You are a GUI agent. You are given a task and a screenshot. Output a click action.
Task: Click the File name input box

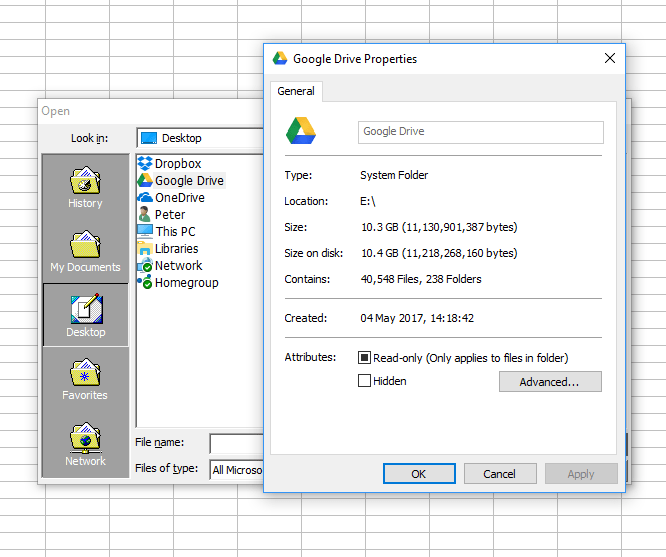[237, 444]
